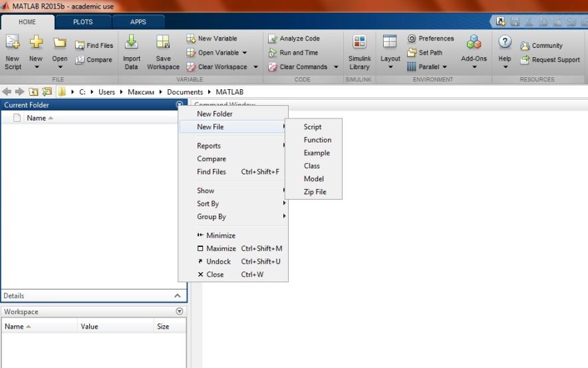Screen dimensions: 588x368
Task: Click the New Script icon
Action: tap(13, 42)
